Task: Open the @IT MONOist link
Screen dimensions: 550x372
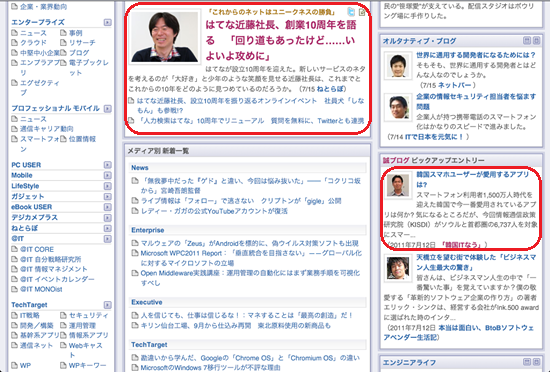Action: point(41,289)
